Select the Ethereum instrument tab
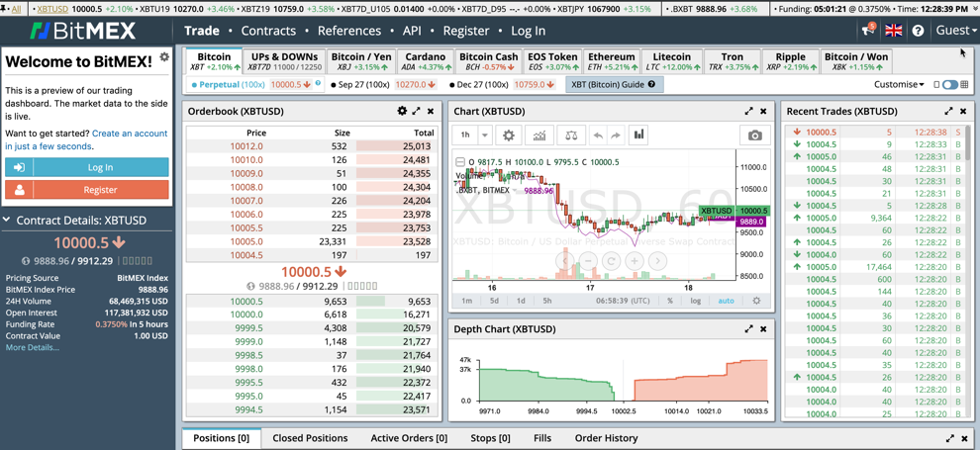Screen dimensions: 980x450 click(x=612, y=61)
